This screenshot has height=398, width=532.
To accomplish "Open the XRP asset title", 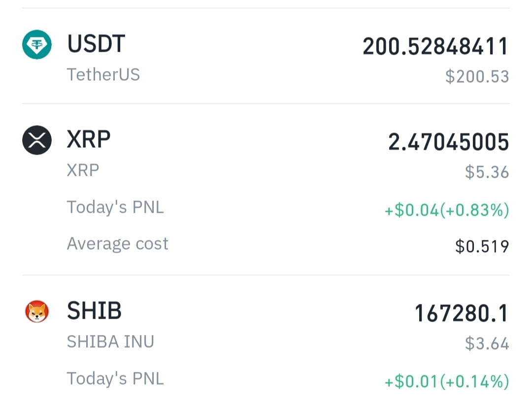I will [x=89, y=139].
